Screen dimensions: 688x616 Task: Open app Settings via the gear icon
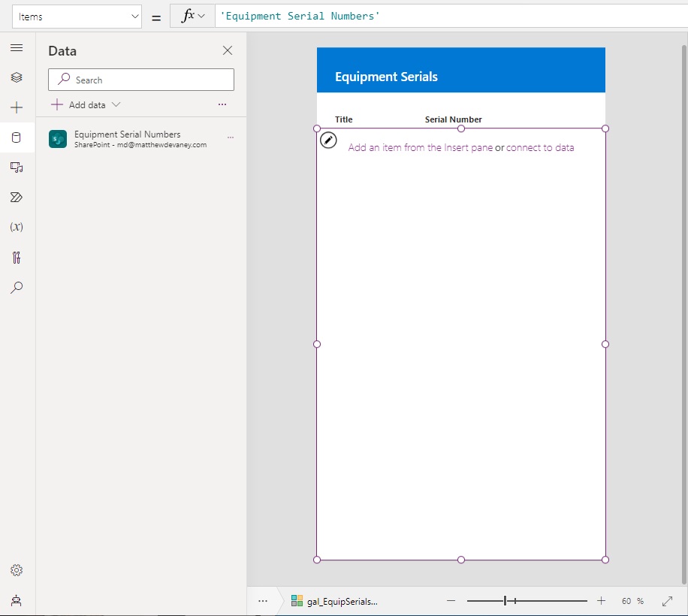[x=17, y=570]
